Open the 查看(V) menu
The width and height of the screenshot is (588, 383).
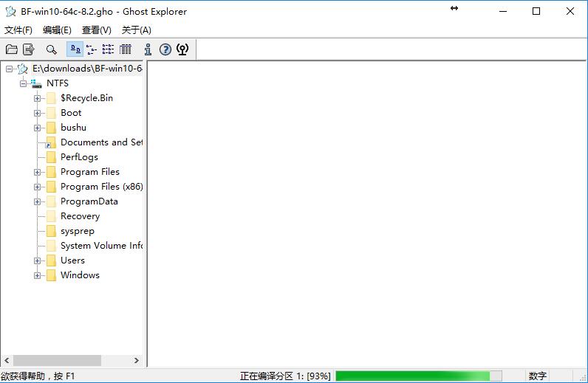pyautogui.click(x=96, y=30)
